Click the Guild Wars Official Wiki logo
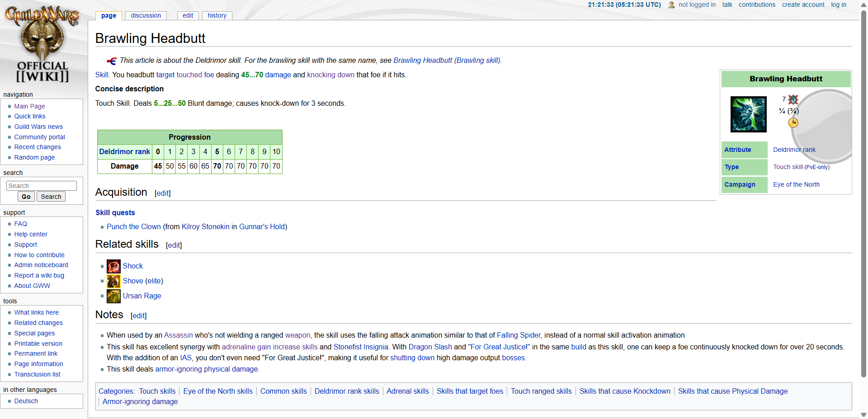 [x=42, y=44]
